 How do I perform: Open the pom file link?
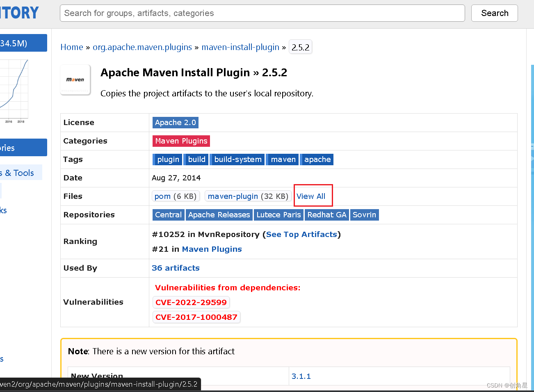[162, 196]
